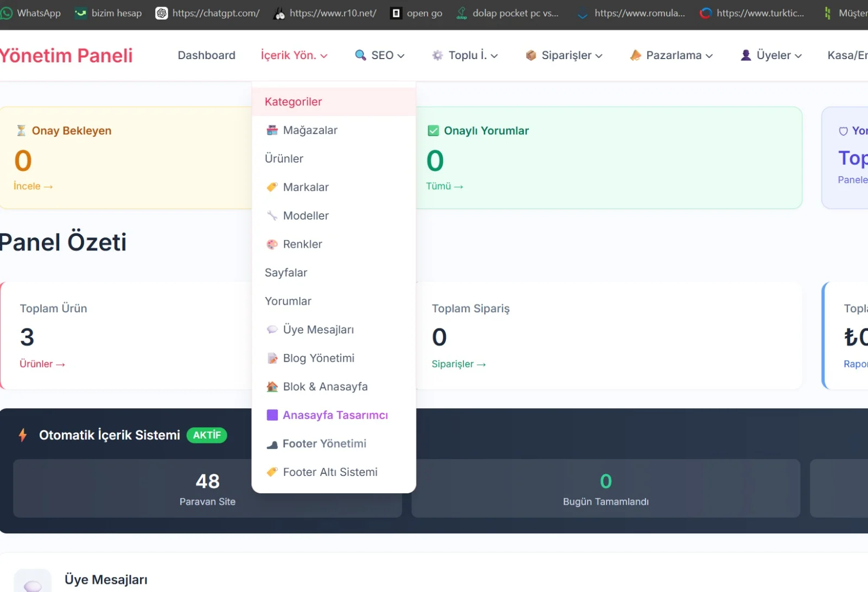Screen dimensions: 868x592
Task: Click the SEO magnifier icon
Action: (360, 55)
